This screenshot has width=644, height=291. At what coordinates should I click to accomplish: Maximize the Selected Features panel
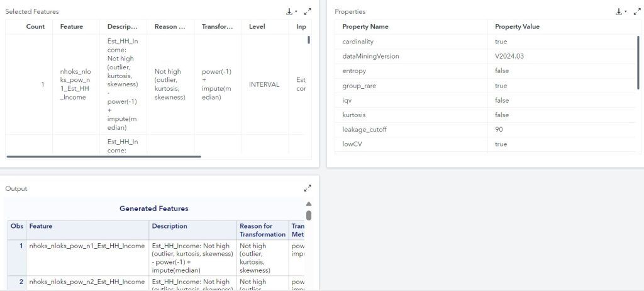[x=308, y=11]
